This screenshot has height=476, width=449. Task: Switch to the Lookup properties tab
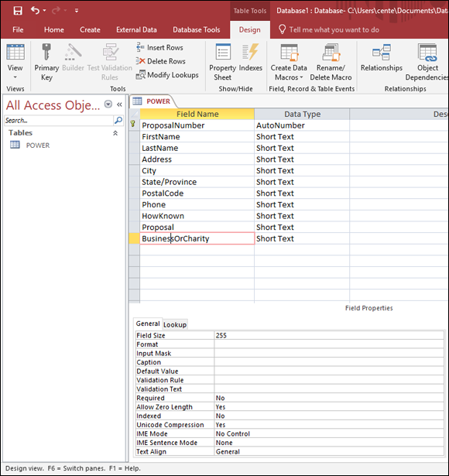tap(175, 324)
